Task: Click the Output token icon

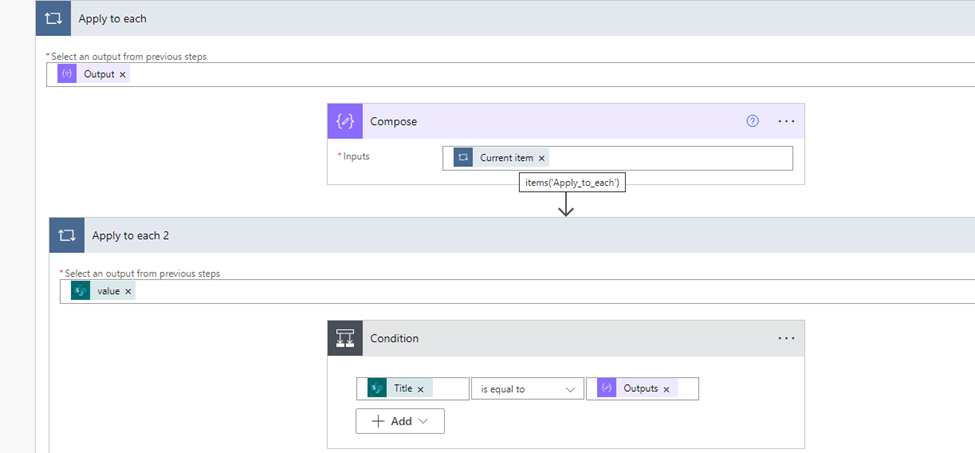Action: coord(67,74)
